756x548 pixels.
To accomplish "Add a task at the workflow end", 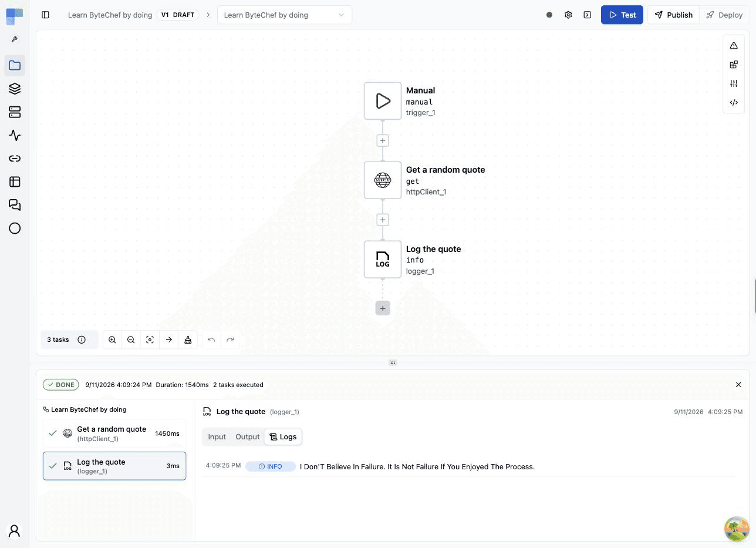I will click(x=383, y=308).
